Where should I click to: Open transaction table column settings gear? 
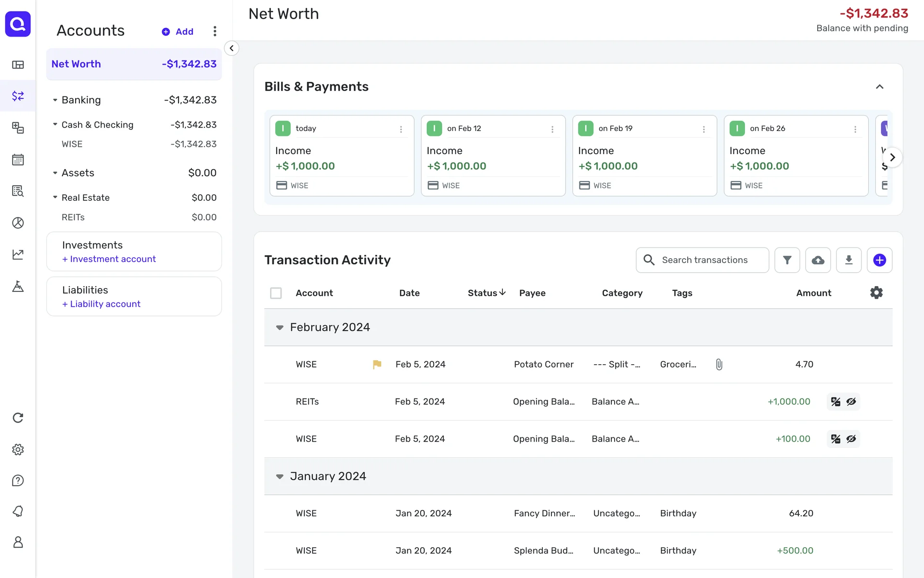point(876,293)
